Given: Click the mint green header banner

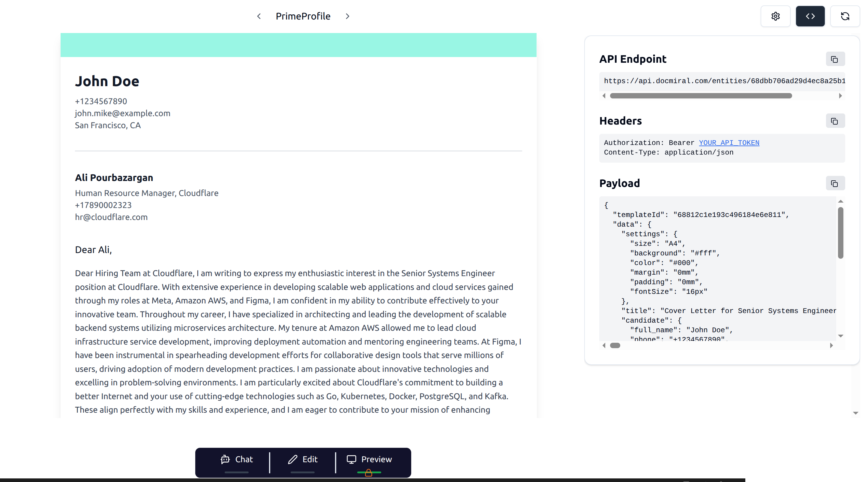Looking at the screenshot, I should tap(298, 45).
